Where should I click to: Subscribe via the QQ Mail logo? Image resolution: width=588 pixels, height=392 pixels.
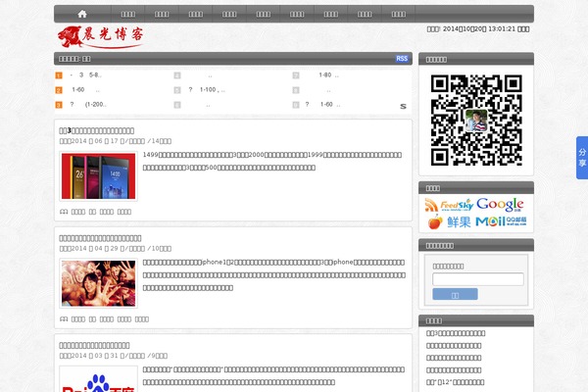point(501,221)
